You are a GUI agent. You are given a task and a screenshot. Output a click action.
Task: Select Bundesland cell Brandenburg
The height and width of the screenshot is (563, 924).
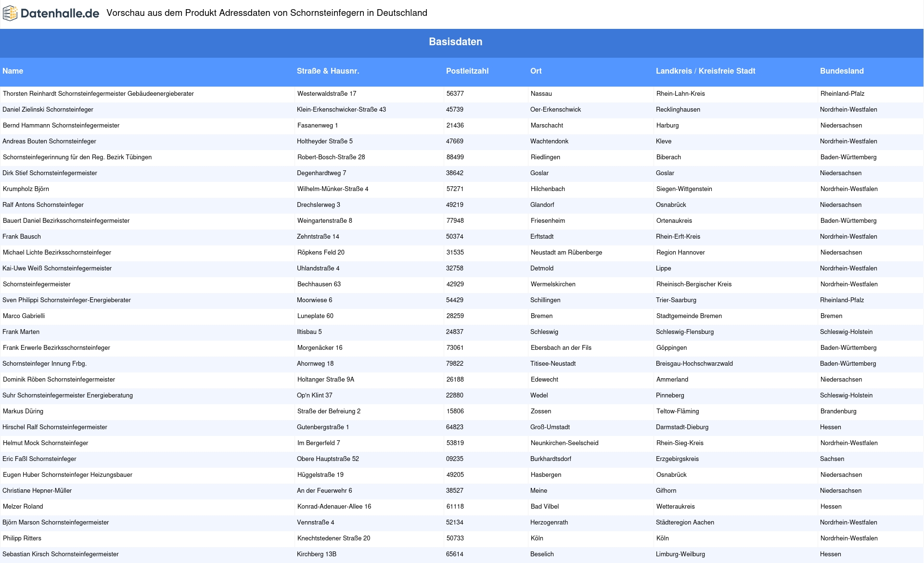838,411
